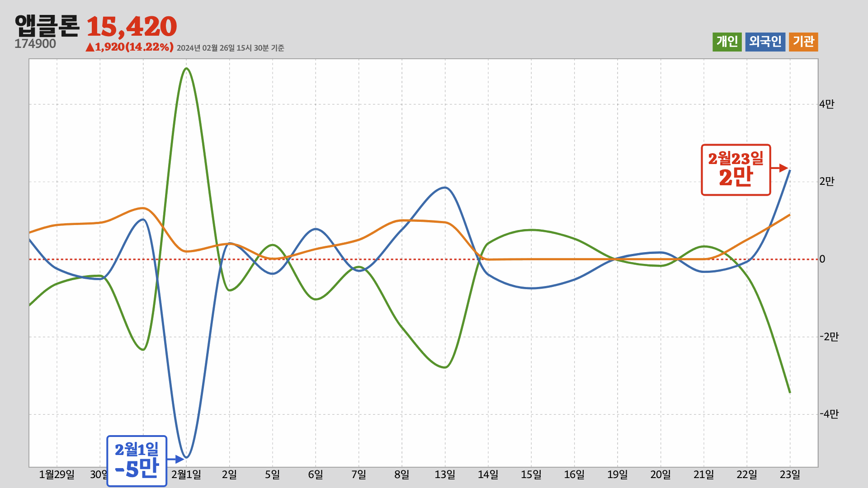Screen dimensions: 868x488
Task: Click the timestamp 2024년 02월 26일 15시 30분 기준
Action: click(230, 48)
